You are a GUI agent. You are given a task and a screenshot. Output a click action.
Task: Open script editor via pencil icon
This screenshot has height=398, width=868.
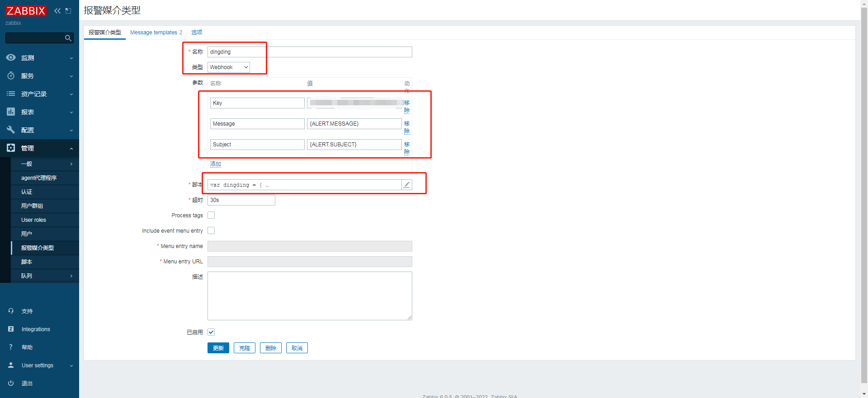point(407,185)
